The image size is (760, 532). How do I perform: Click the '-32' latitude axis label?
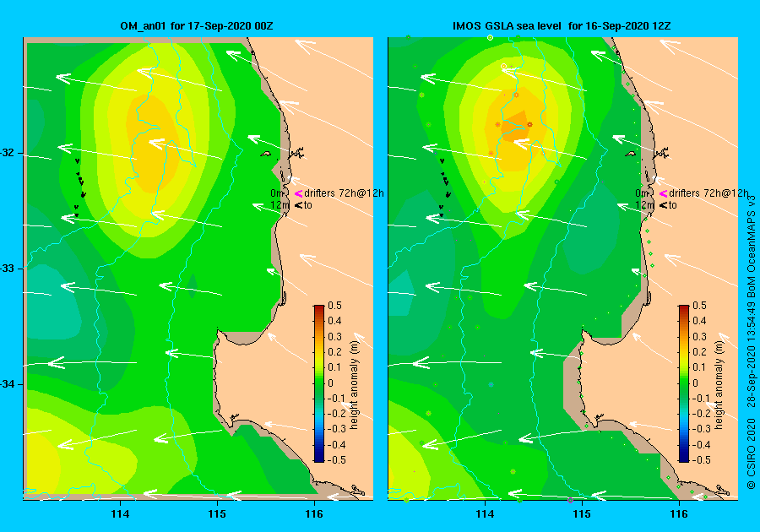8,153
